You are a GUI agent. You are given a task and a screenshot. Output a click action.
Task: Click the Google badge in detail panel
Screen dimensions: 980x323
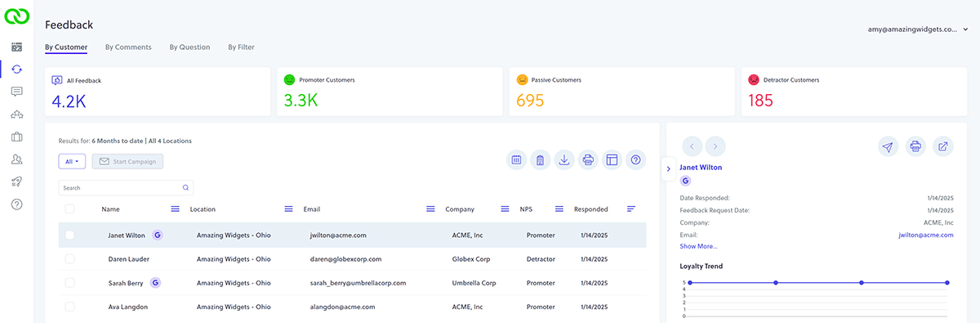pyautogui.click(x=686, y=181)
